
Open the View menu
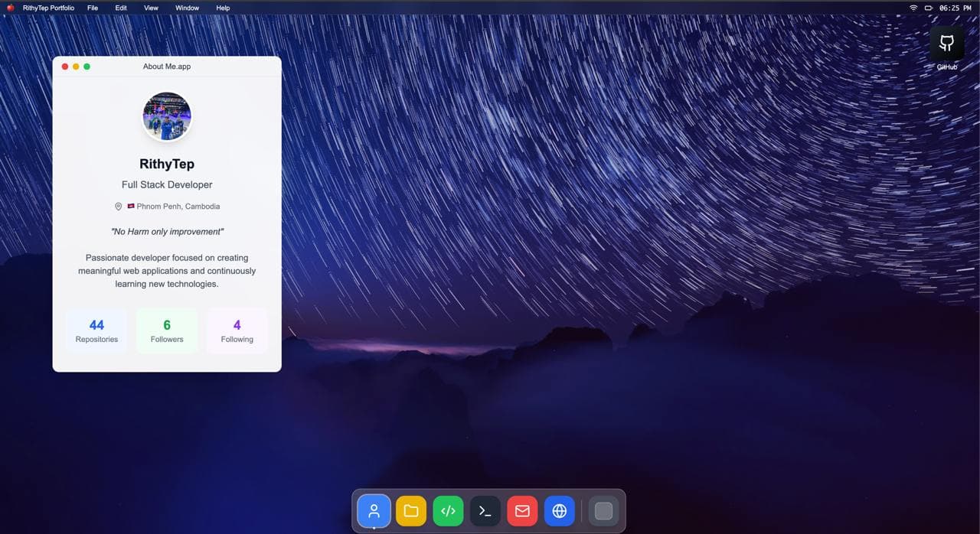click(150, 8)
